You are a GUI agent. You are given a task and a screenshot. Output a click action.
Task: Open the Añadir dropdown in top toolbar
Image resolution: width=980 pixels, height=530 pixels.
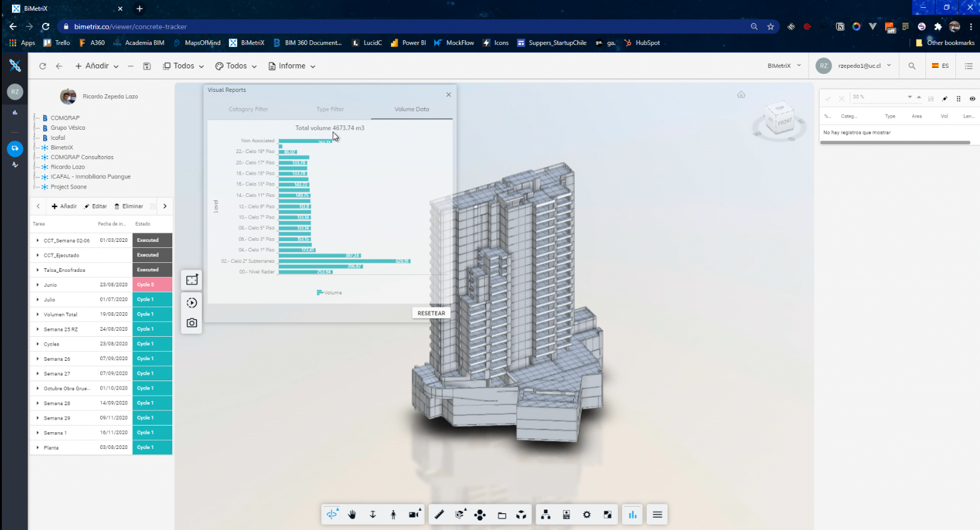(x=97, y=66)
